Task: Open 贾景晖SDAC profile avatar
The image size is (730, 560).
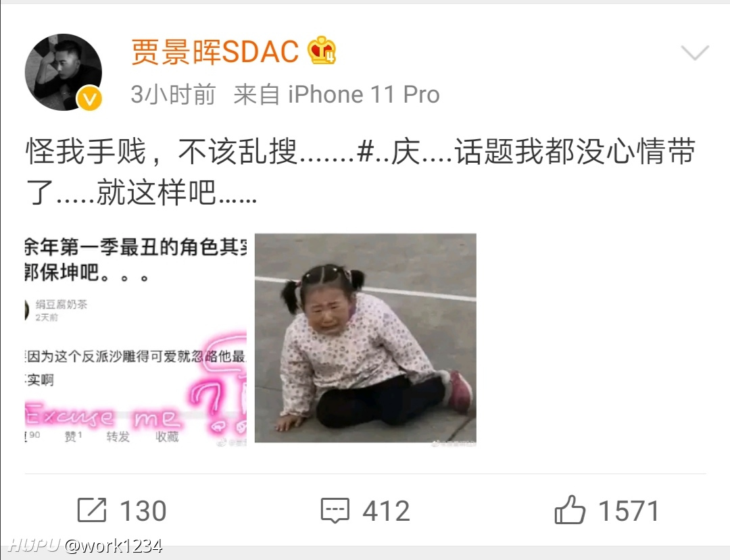Action: tap(64, 72)
